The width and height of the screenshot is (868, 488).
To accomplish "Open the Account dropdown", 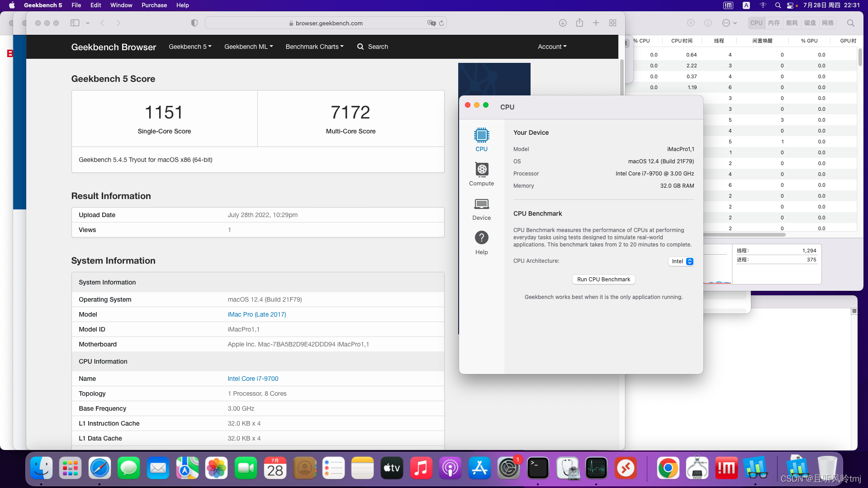I will click(x=552, y=47).
